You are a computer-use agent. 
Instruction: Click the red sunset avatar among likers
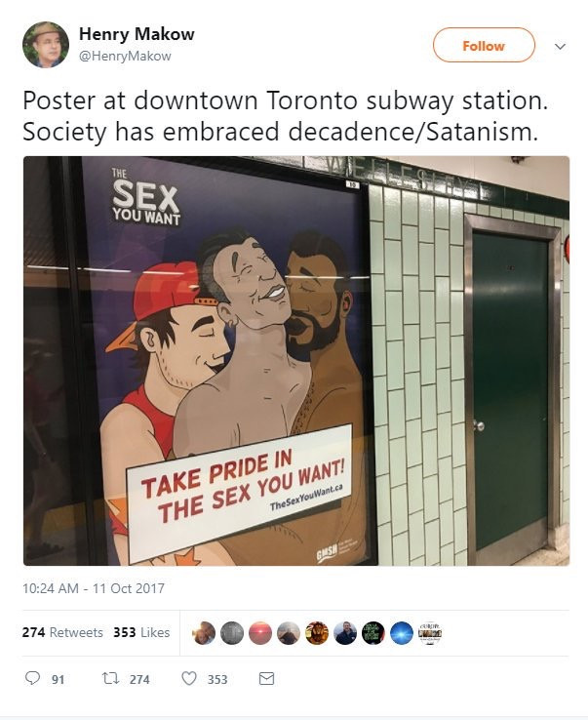(260, 633)
